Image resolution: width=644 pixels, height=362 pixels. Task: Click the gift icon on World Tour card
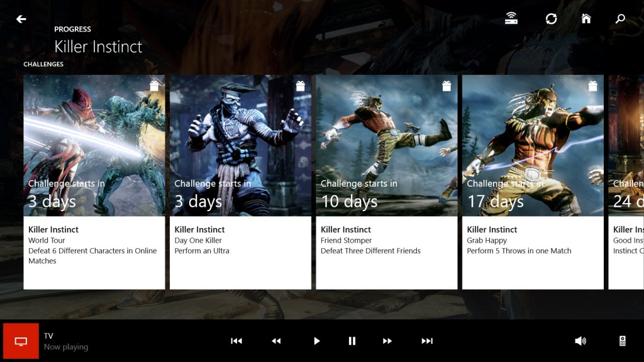tap(154, 85)
